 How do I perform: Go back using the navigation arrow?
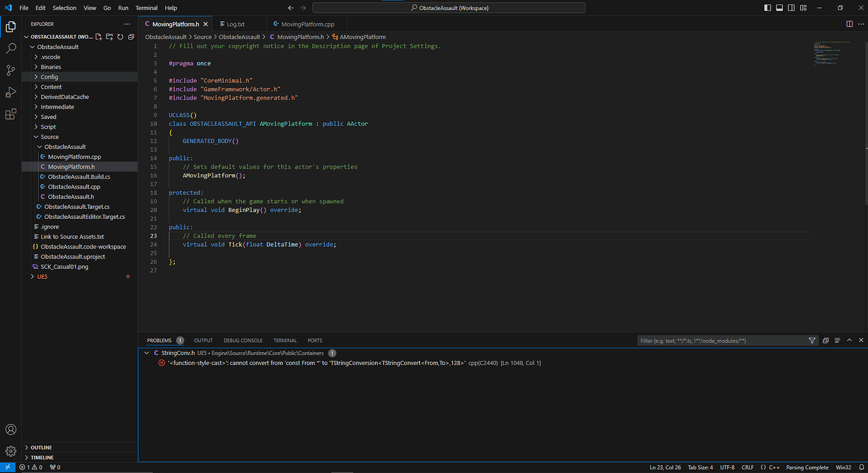point(291,8)
